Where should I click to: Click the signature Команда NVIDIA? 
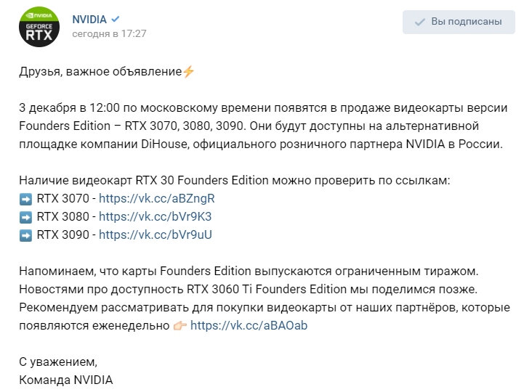coord(66,380)
